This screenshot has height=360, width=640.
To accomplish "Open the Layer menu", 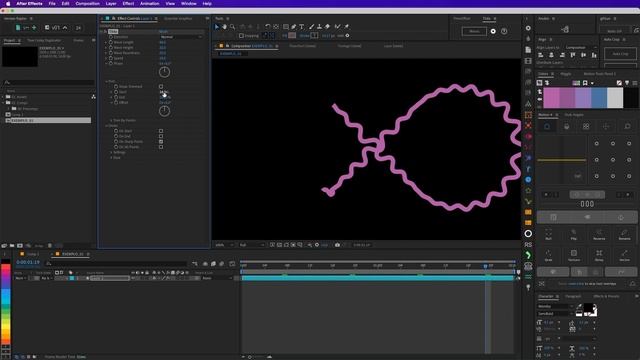I will point(111,4).
